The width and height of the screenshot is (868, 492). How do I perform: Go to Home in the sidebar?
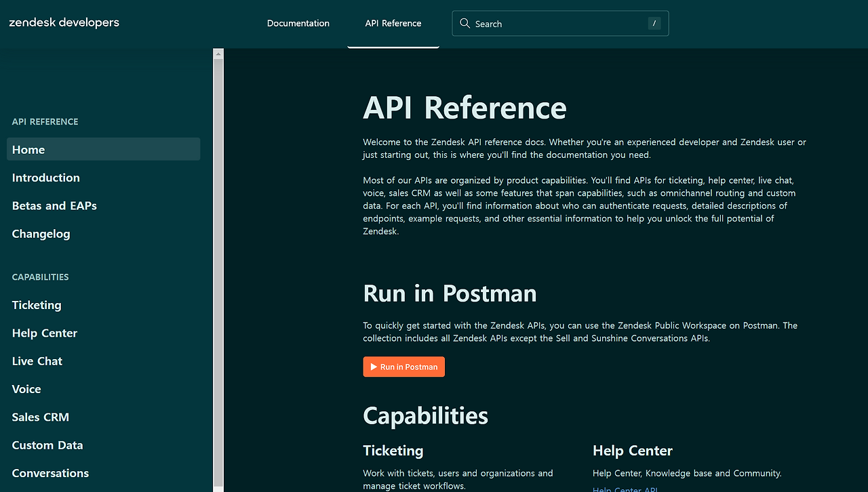103,149
